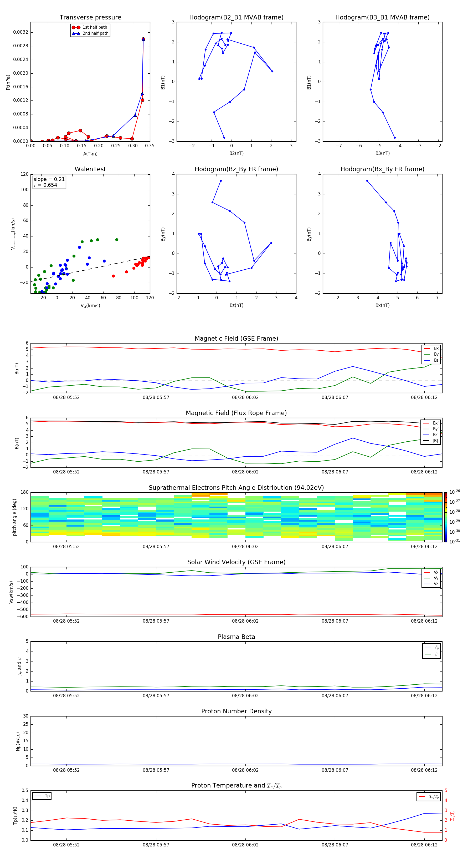Select the red Te/Tp legend entry
Screen dimensions: 473x868
point(429,796)
